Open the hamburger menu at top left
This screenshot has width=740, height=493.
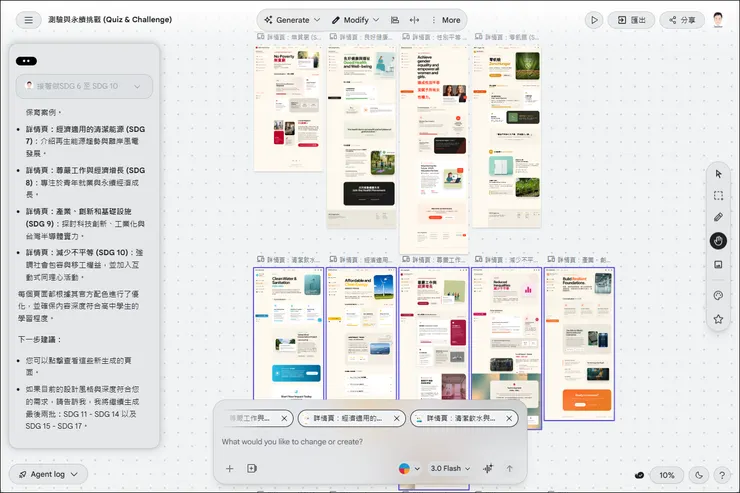click(28, 20)
